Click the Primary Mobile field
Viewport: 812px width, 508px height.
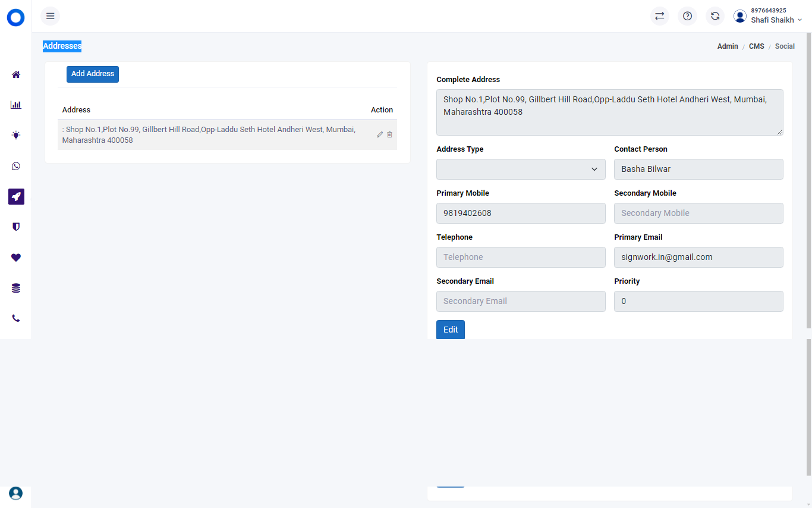[x=521, y=213]
